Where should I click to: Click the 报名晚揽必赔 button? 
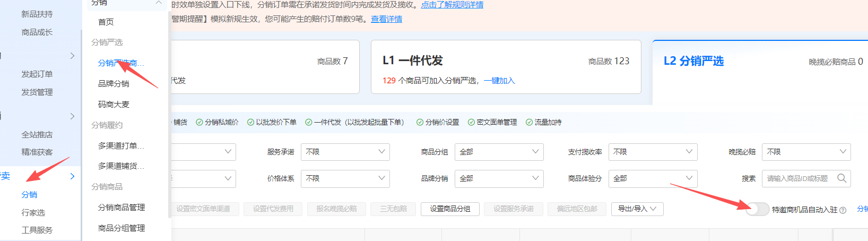click(x=336, y=209)
